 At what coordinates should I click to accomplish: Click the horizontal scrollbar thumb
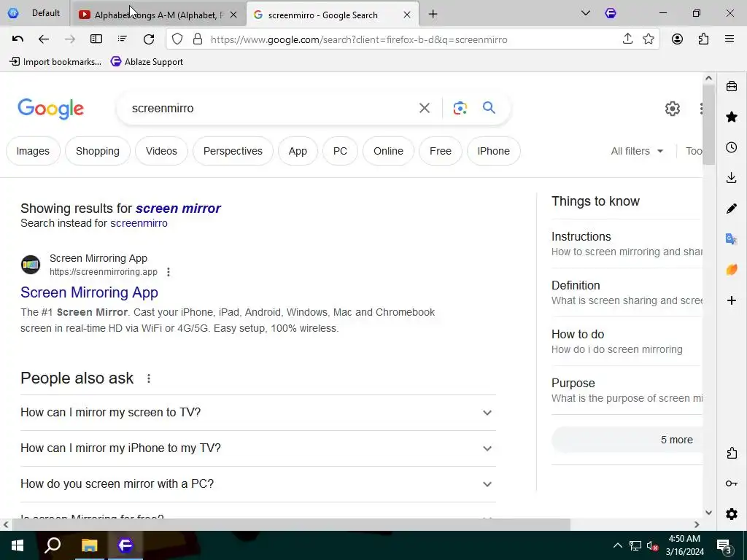pyautogui.click(x=291, y=524)
